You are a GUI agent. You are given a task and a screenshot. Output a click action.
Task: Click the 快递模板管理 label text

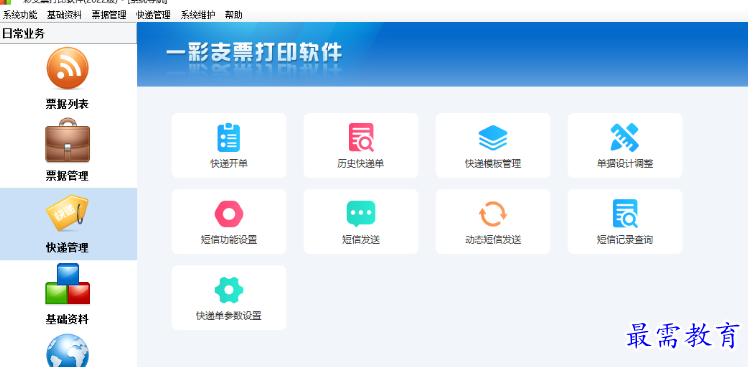pos(493,164)
